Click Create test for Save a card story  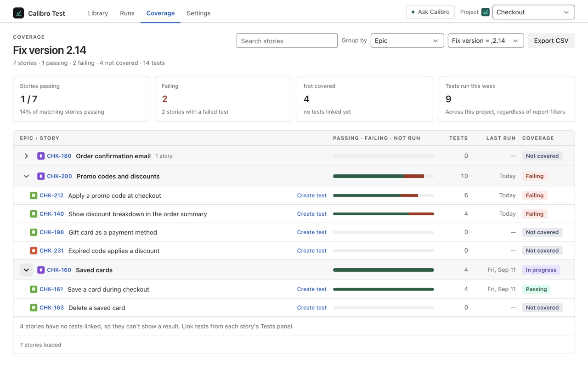311,289
